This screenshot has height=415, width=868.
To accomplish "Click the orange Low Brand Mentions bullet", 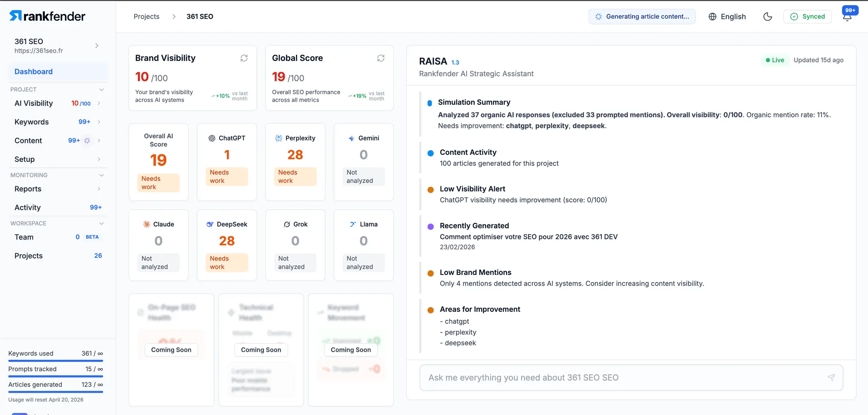I will (x=431, y=273).
